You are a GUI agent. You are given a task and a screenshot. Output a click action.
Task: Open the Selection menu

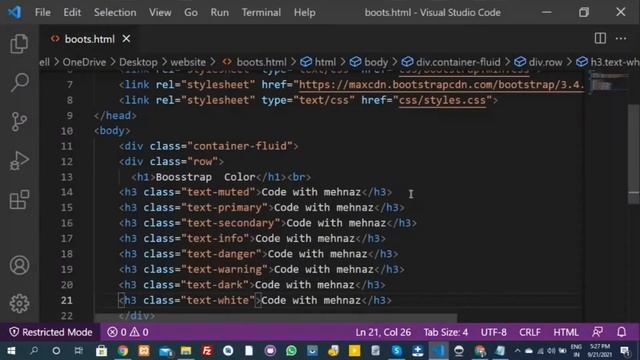click(x=115, y=12)
